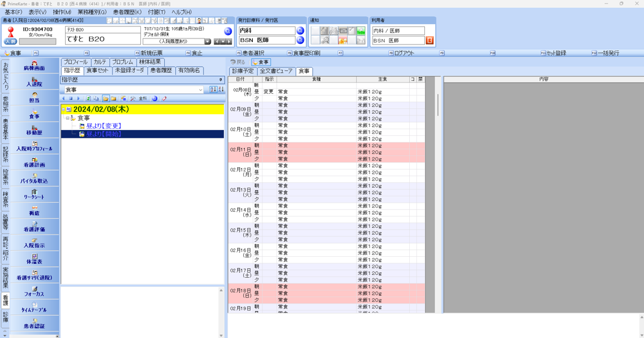
Task: Open 入退院 in the left sidebar
Action: click(34, 82)
